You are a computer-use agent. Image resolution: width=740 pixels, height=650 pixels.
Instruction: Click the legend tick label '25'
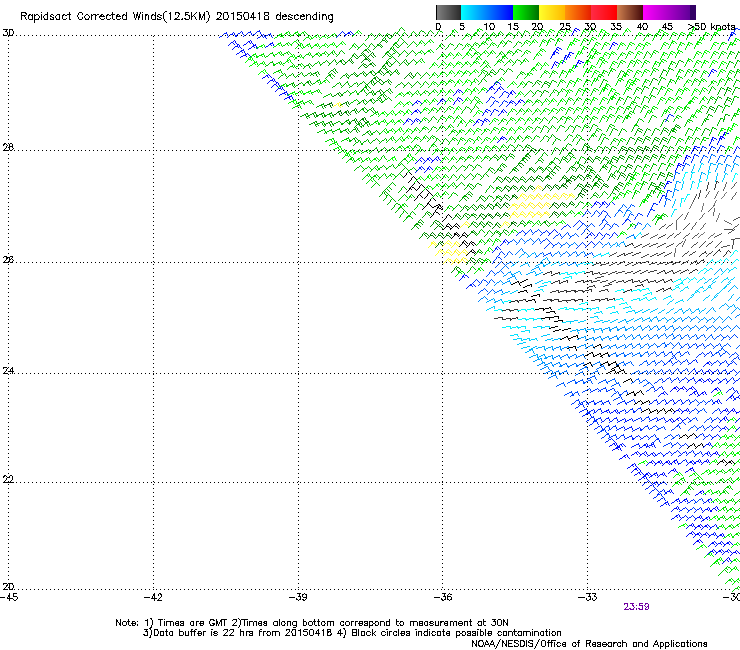point(565,27)
